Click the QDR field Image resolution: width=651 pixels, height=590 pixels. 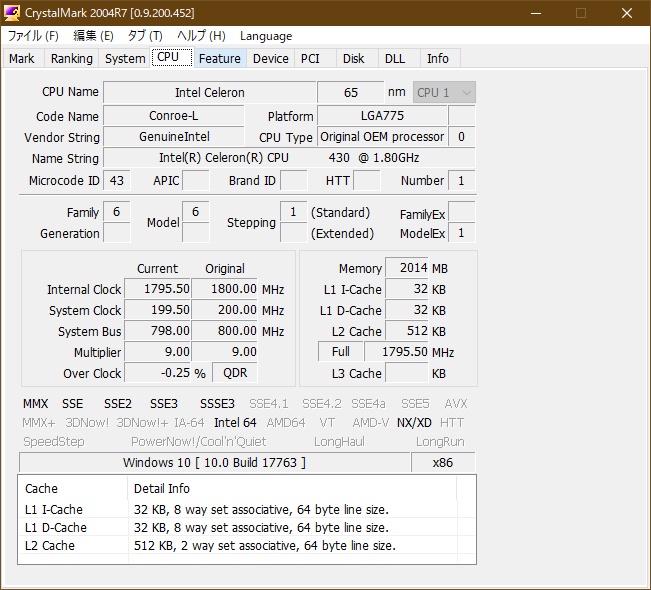[235, 373]
